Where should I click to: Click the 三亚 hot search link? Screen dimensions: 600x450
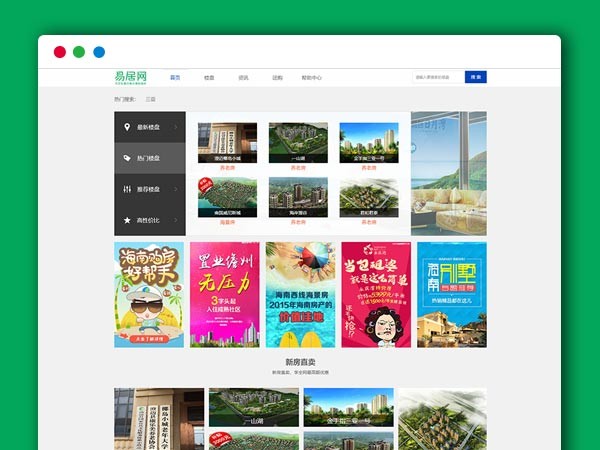(150, 99)
